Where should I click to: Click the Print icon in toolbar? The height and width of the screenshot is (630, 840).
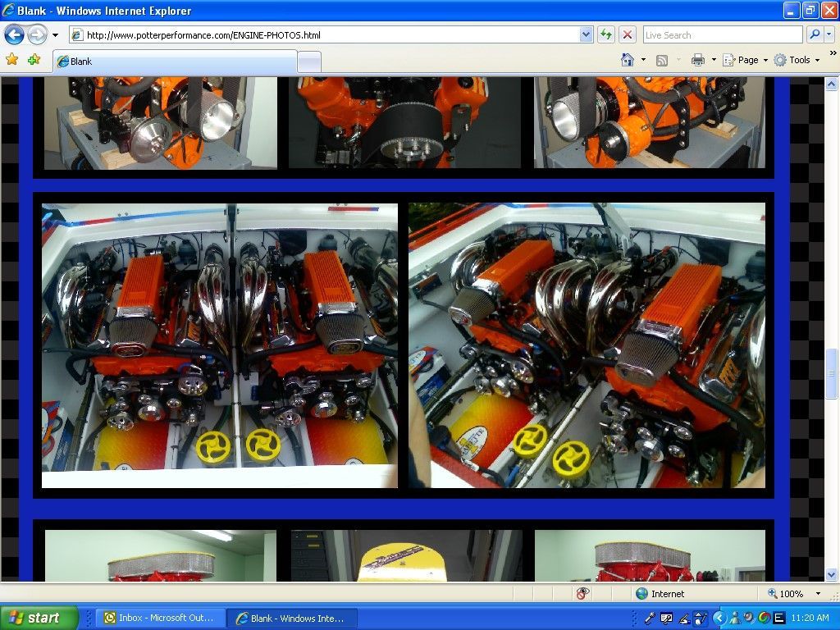click(x=698, y=60)
